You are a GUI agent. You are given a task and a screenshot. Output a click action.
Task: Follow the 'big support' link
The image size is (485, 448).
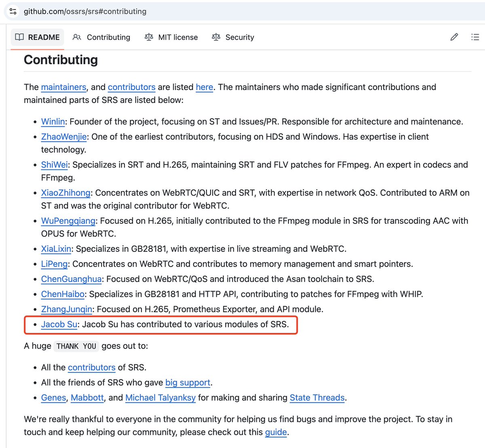(x=188, y=383)
